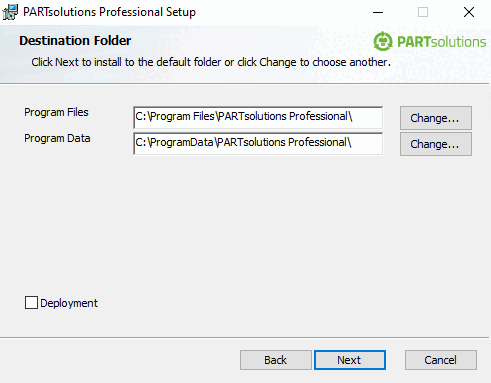Click Next to continue installation
The image size is (491, 383).
350,360
